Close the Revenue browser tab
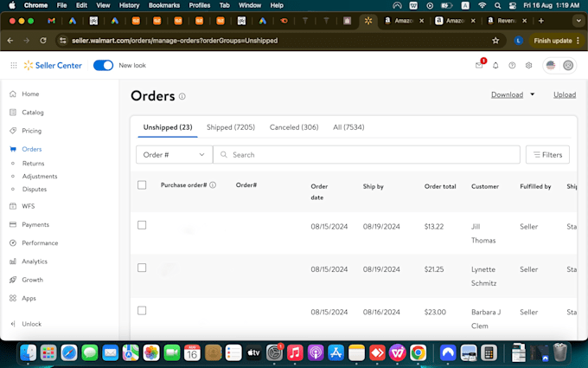Image resolution: width=588 pixels, height=368 pixels. pos(524,21)
